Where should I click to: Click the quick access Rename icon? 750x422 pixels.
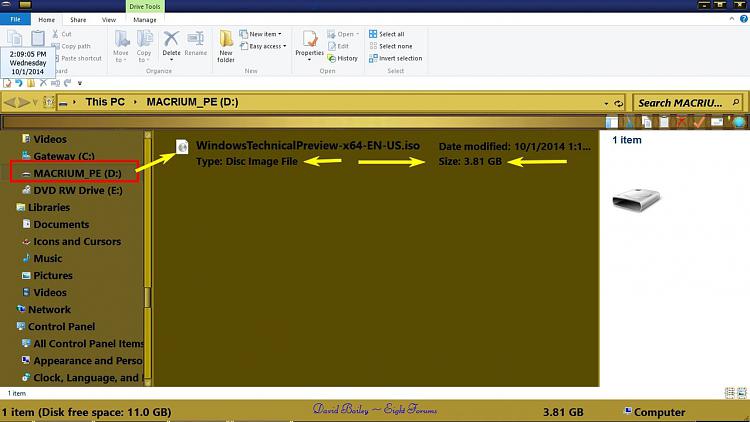point(55,83)
